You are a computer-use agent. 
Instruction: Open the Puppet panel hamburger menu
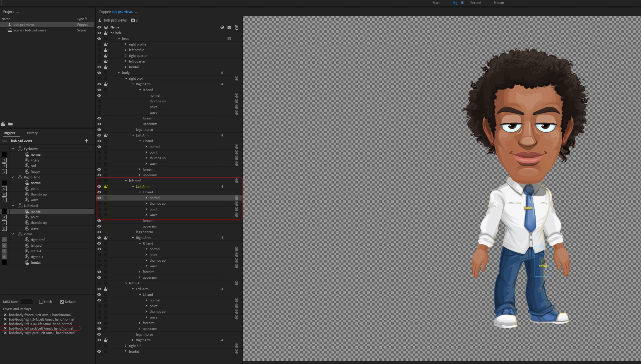click(136, 12)
